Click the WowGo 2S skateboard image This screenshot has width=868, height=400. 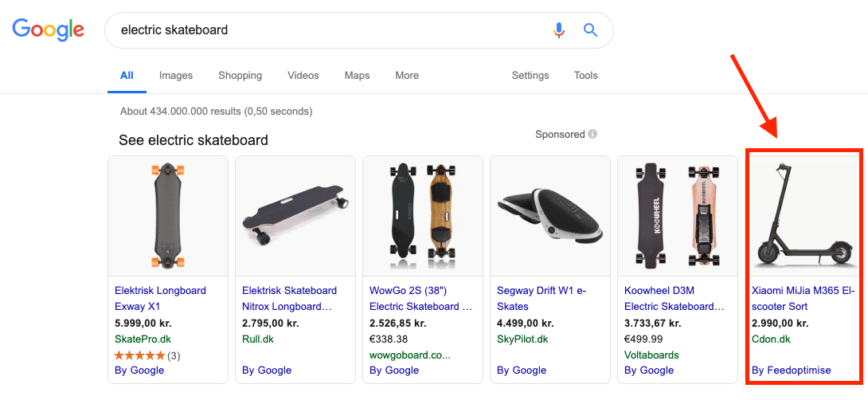tap(423, 215)
